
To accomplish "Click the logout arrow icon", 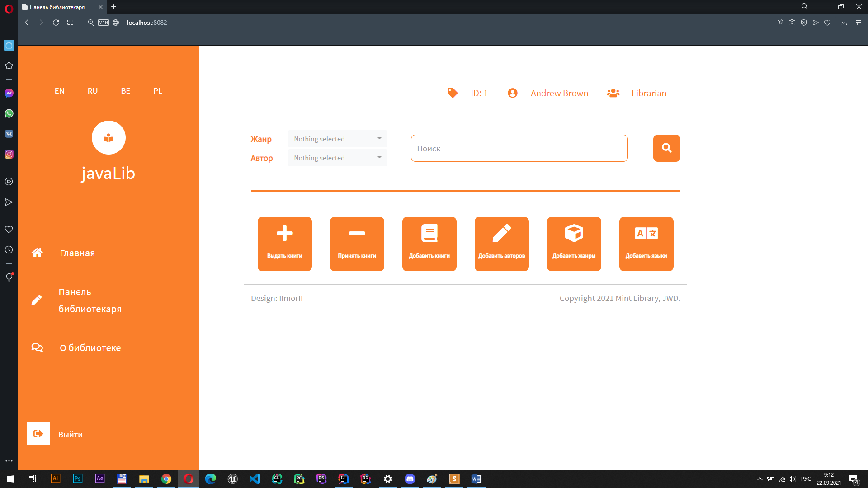I will [38, 434].
